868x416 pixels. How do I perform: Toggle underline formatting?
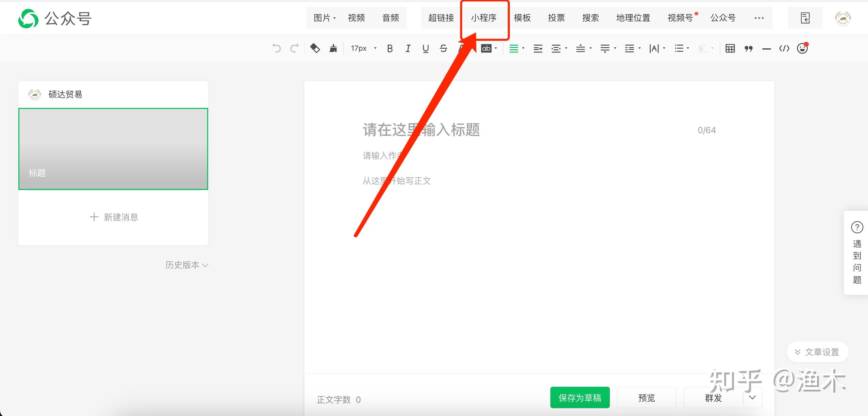coord(425,48)
